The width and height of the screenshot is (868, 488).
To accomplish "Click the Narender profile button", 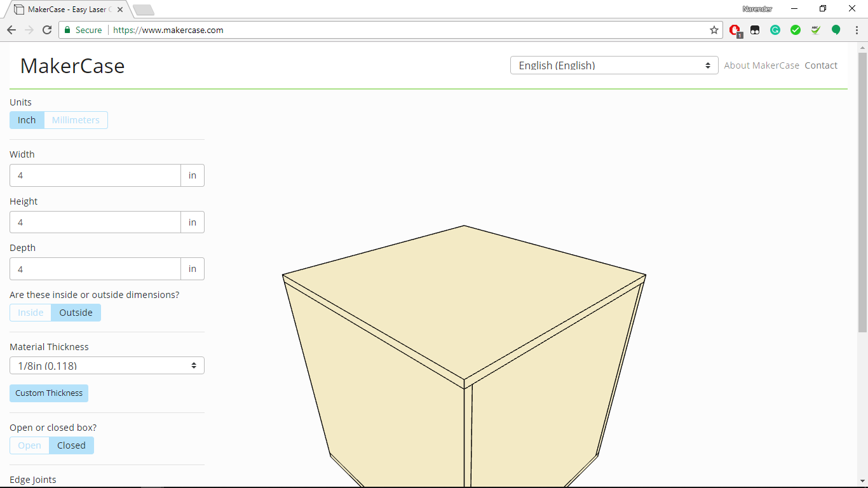I will [757, 9].
